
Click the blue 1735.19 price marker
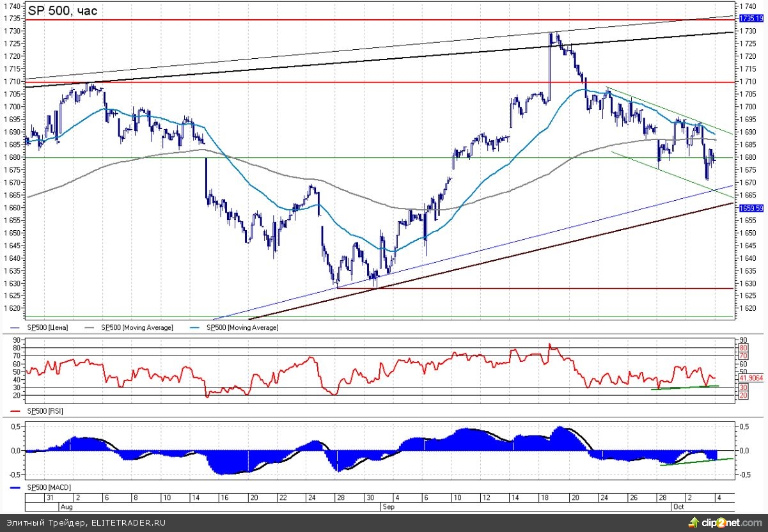tap(752, 19)
